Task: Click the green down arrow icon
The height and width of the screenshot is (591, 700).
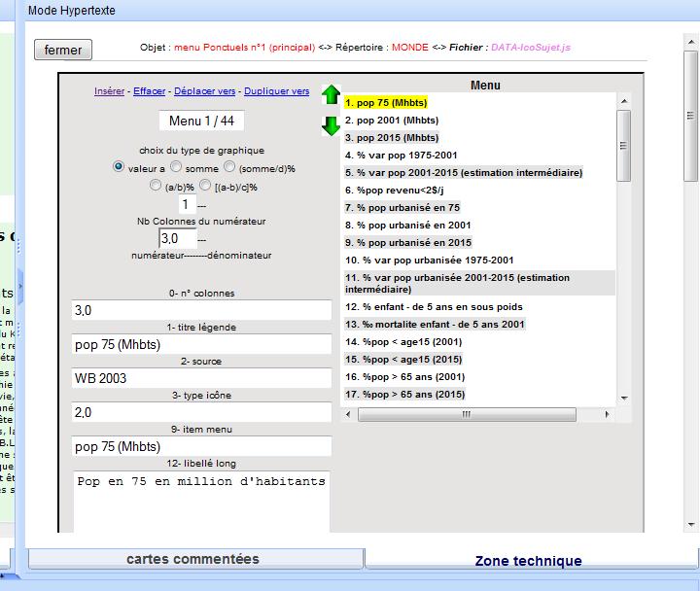Action: tap(331, 125)
